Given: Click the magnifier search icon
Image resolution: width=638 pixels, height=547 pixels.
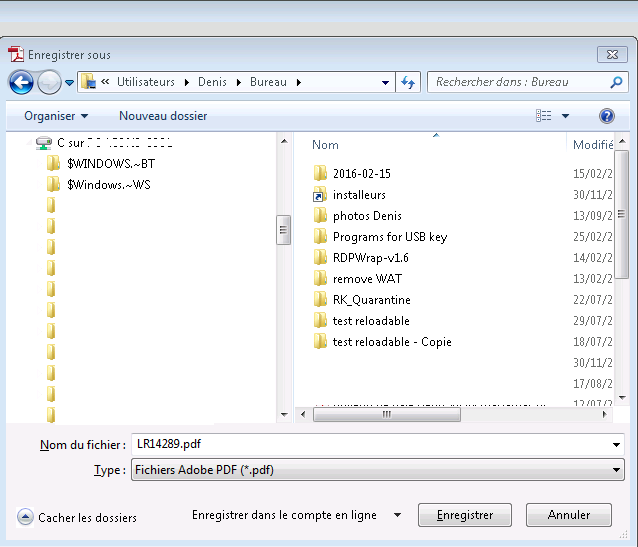Looking at the screenshot, I should (616, 82).
